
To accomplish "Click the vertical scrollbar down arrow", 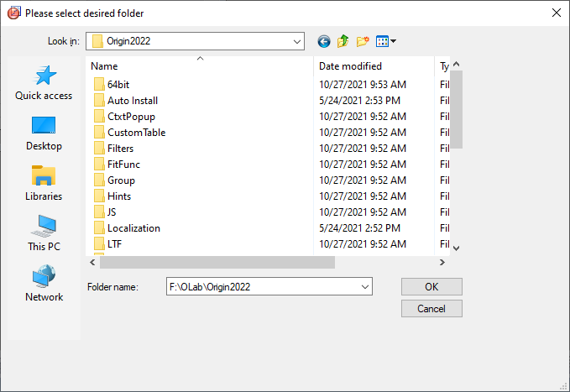I will coord(457,248).
